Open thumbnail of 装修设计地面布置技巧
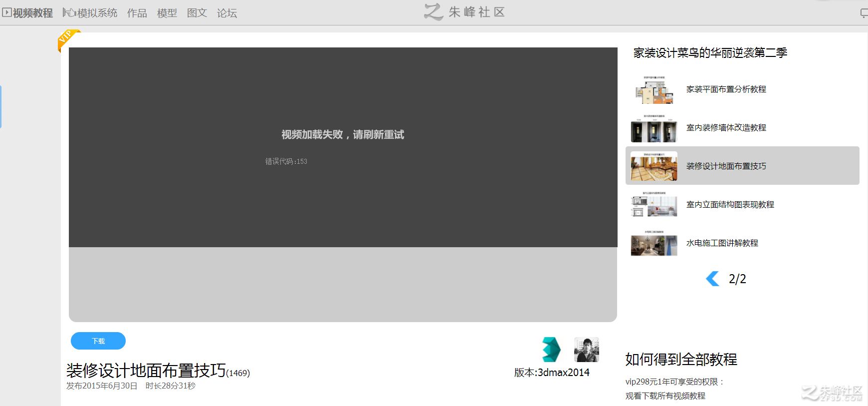The image size is (868, 406). 654,166
